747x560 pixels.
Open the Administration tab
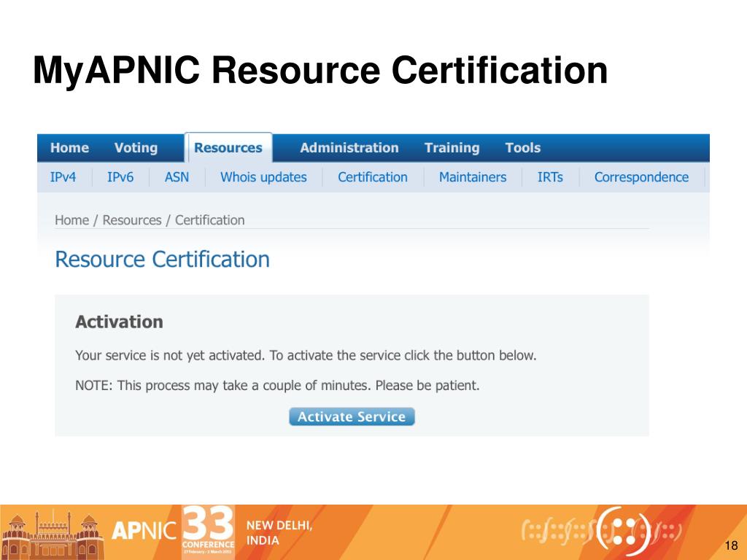(x=349, y=147)
